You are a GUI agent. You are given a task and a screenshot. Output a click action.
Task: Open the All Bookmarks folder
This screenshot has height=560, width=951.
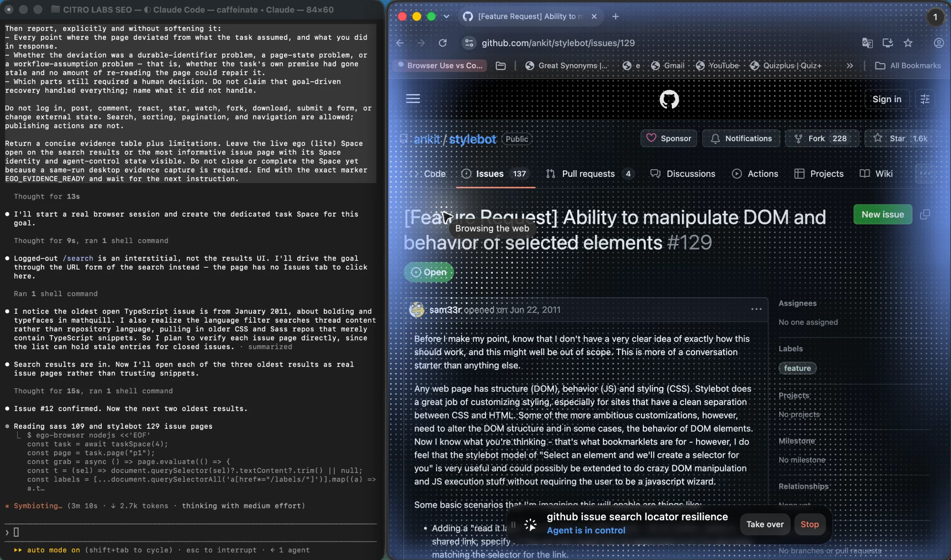pyautogui.click(x=908, y=66)
